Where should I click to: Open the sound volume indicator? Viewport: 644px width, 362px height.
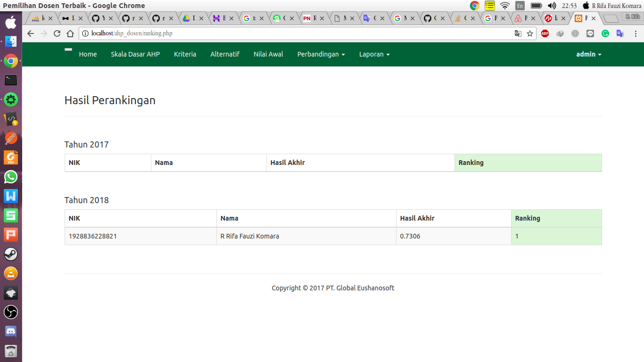point(552,6)
